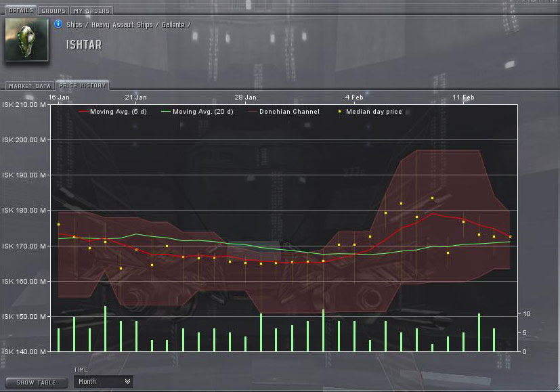Click the ISK 190.00 M axis label
Screen dimensions: 560x392
(x=24, y=175)
